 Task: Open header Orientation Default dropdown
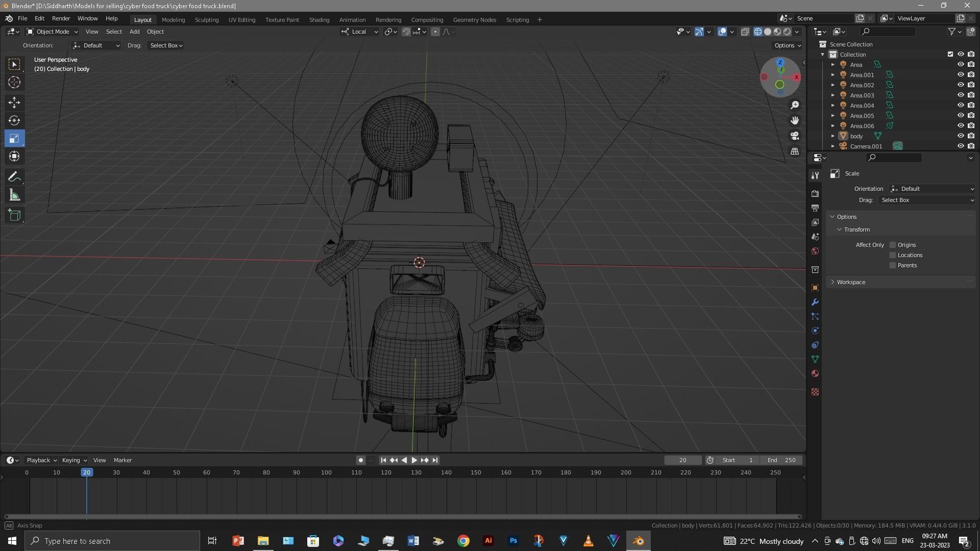pos(96,45)
